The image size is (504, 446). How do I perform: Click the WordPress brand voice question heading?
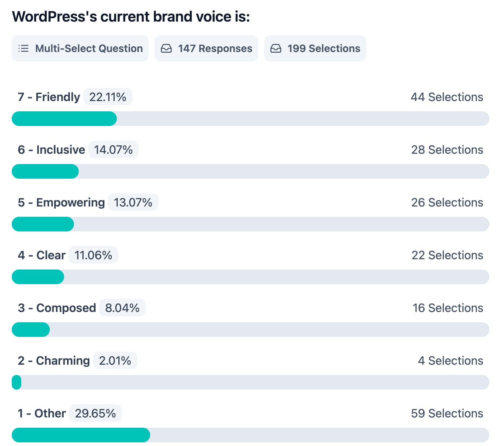131,17
